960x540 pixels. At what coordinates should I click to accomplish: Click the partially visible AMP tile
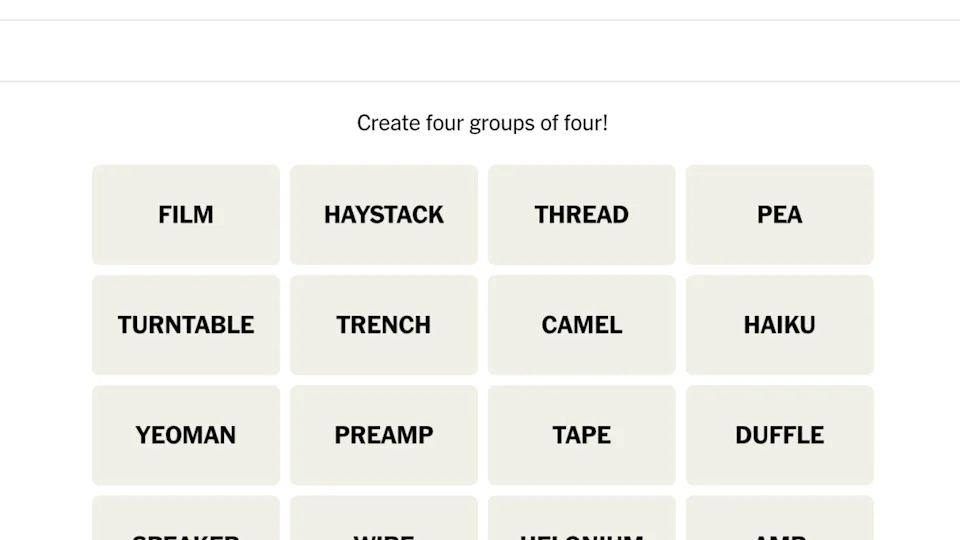pos(780,520)
